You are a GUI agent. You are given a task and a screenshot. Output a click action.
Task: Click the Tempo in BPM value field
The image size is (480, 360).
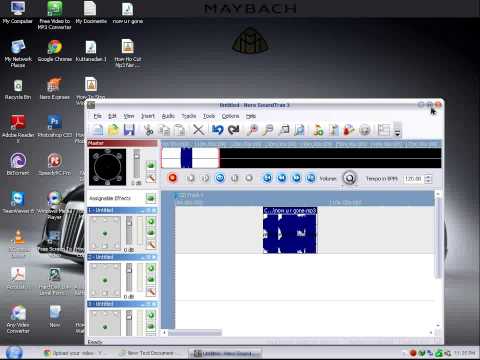coord(413,179)
